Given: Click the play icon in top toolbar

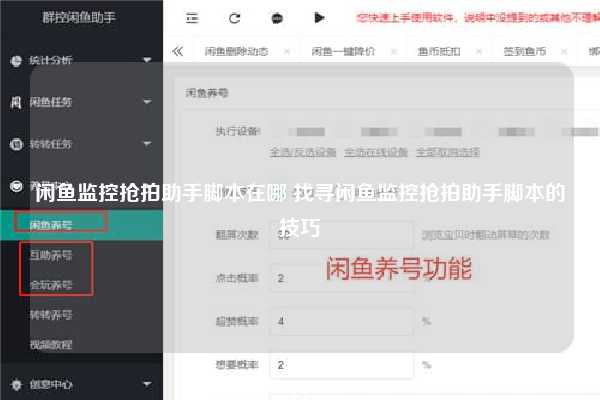Looking at the screenshot, I should point(319,18).
